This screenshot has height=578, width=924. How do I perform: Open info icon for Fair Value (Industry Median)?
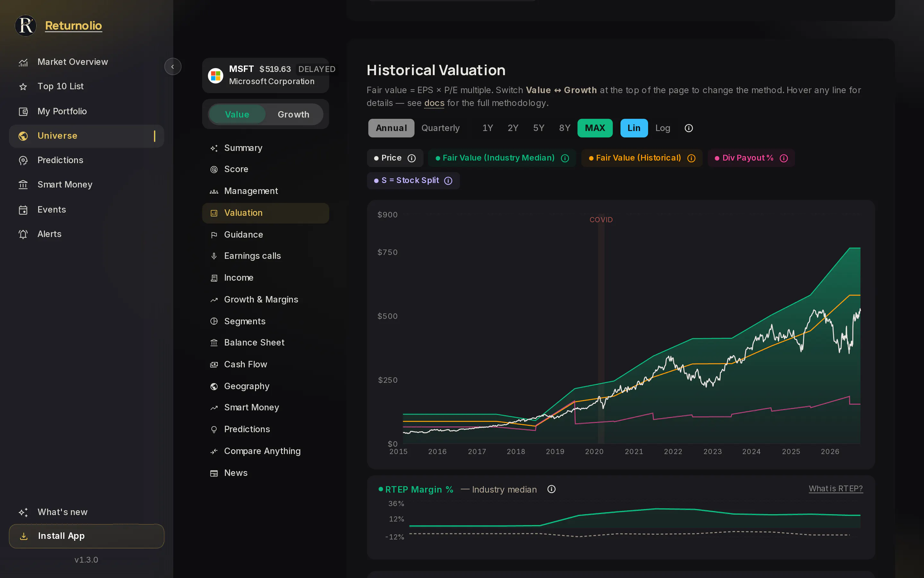[565, 158]
